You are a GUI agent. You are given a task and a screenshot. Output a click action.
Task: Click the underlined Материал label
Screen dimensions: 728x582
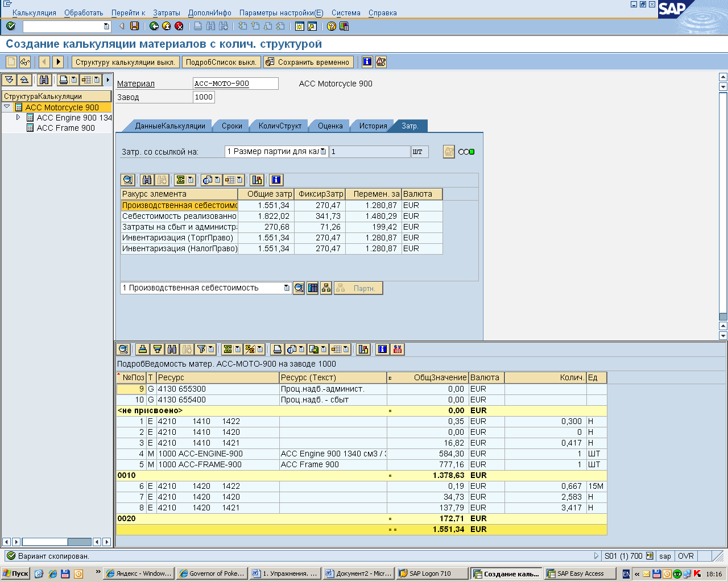pyautogui.click(x=136, y=84)
